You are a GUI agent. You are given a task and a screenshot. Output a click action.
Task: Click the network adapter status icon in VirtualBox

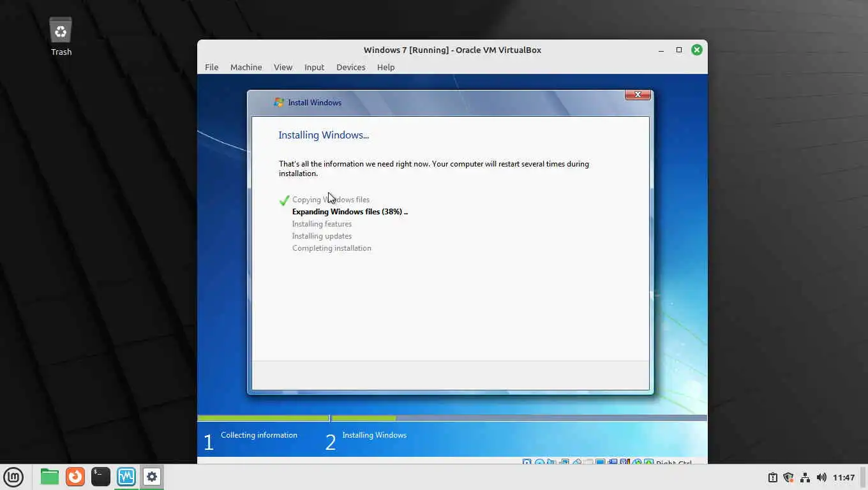click(x=564, y=463)
